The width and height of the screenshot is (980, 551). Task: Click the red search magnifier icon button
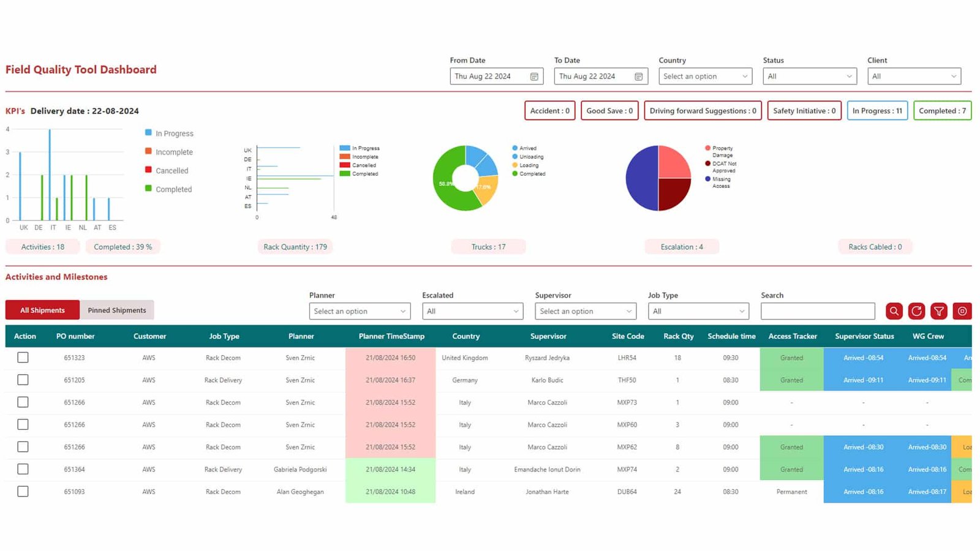[894, 311]
